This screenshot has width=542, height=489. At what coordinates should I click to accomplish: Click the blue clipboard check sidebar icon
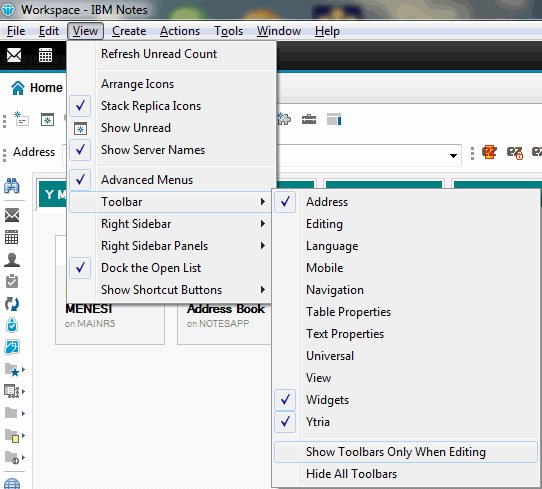coord(12,325)
